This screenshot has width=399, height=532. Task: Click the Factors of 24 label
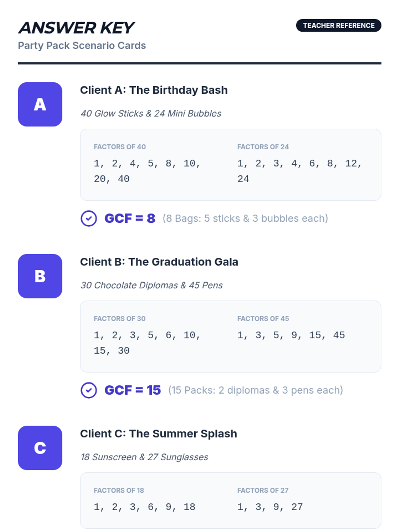263,147
